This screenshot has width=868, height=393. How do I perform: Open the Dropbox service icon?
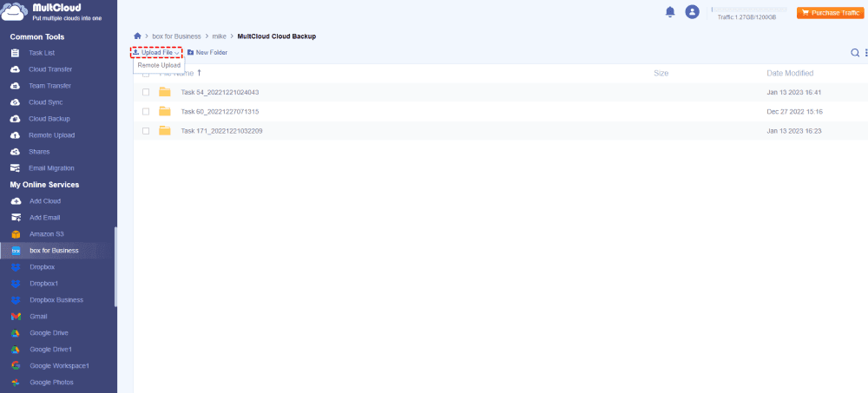tap(16, 267)
